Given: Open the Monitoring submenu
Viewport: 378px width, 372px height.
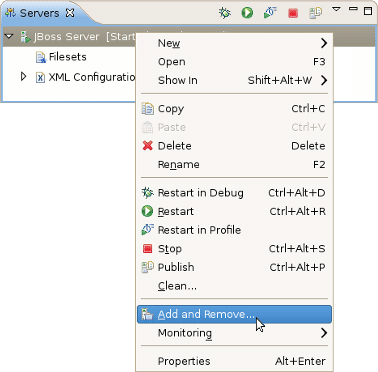Looking at the screenshot, I should click(x=234, y=333).
